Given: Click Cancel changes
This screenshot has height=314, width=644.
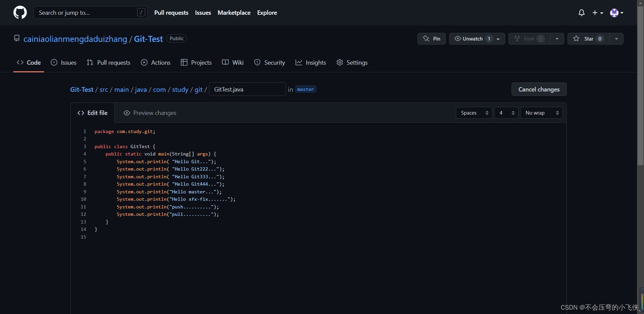Looking at the screenshot, I should 539,89.
